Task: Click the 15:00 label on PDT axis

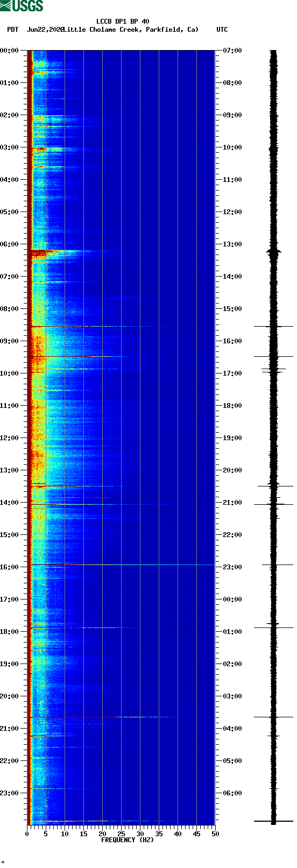Action: [10, 535]
